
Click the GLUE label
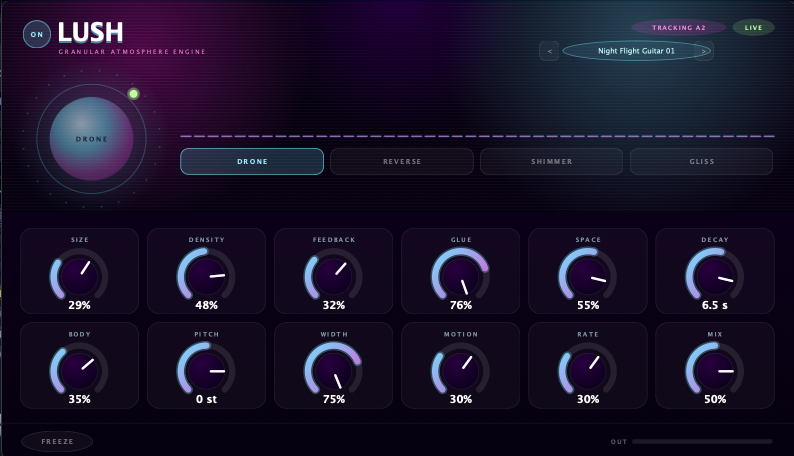[x=461, y=239]
